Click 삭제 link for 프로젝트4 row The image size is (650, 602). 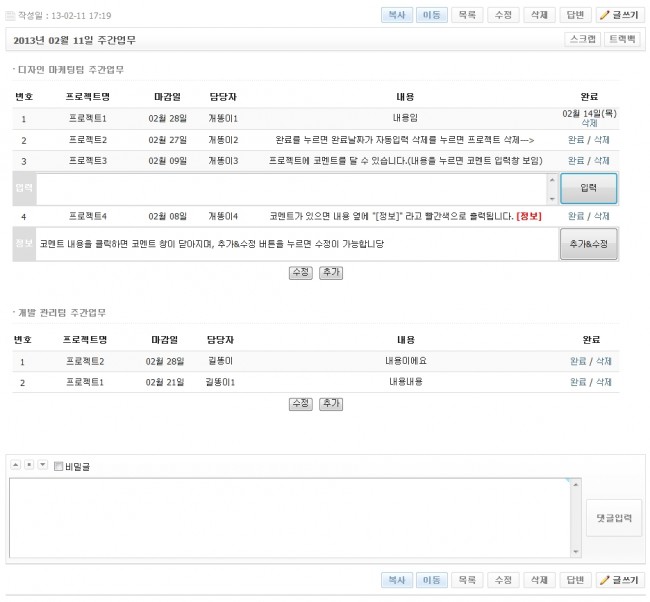(x=601, y=215)
